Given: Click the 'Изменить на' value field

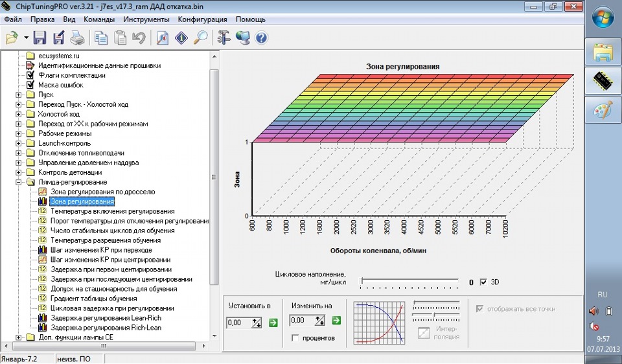Looking at the screenshot, I should (303, 321).
